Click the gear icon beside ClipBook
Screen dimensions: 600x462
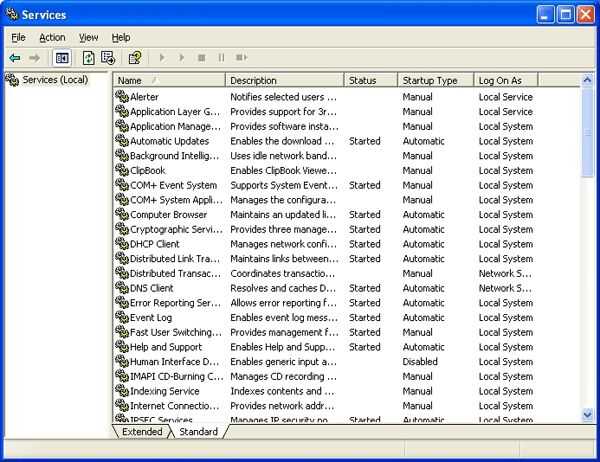pos(122,170)
